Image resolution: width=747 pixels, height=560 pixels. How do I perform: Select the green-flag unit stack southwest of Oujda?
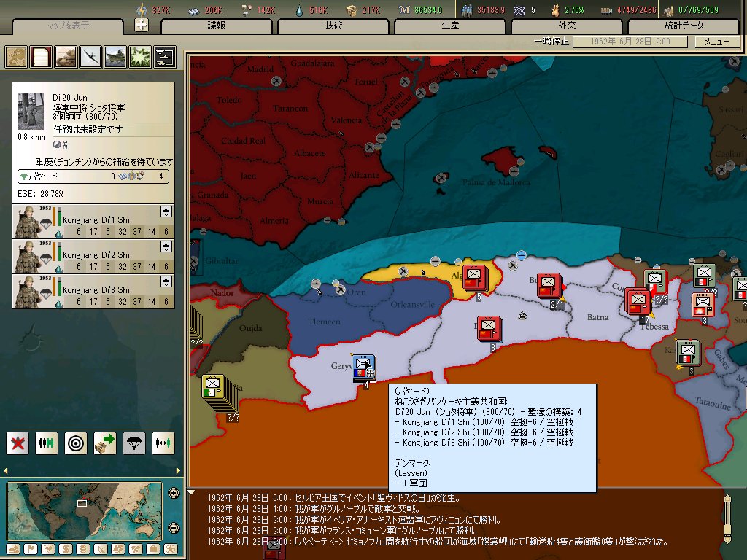[213, 386]
